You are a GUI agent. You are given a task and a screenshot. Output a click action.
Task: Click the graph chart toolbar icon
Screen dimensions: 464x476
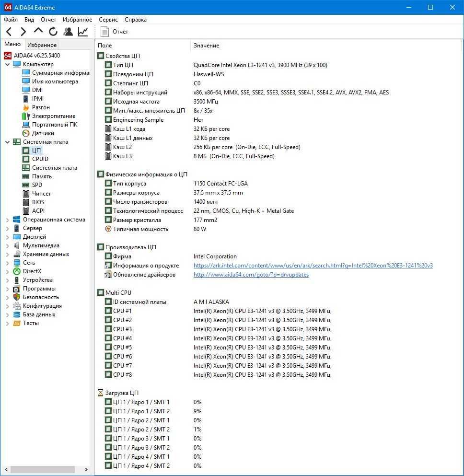click(x=83, y=31)
